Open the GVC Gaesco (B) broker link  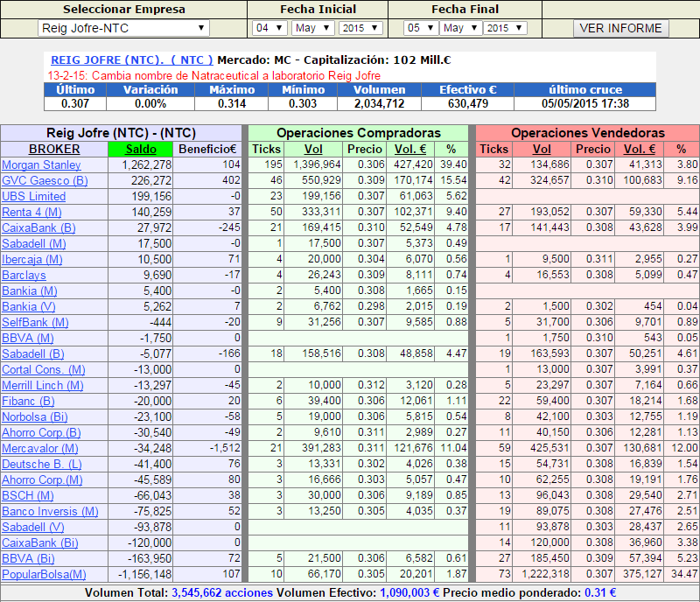(45, 181)
